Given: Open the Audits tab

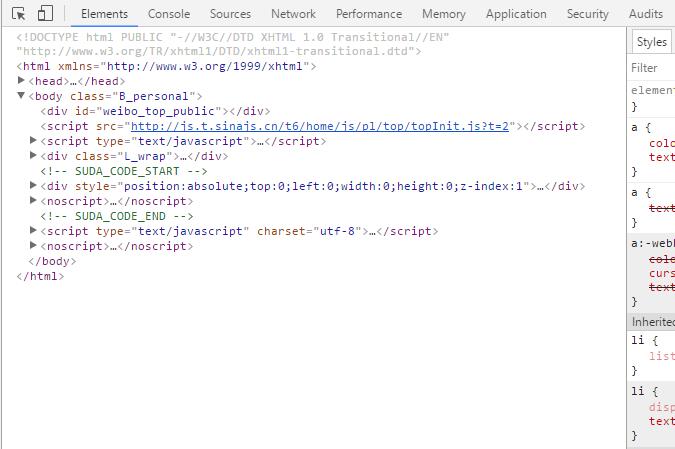Looking at the screenshot, I should click(x=646, y=14).
